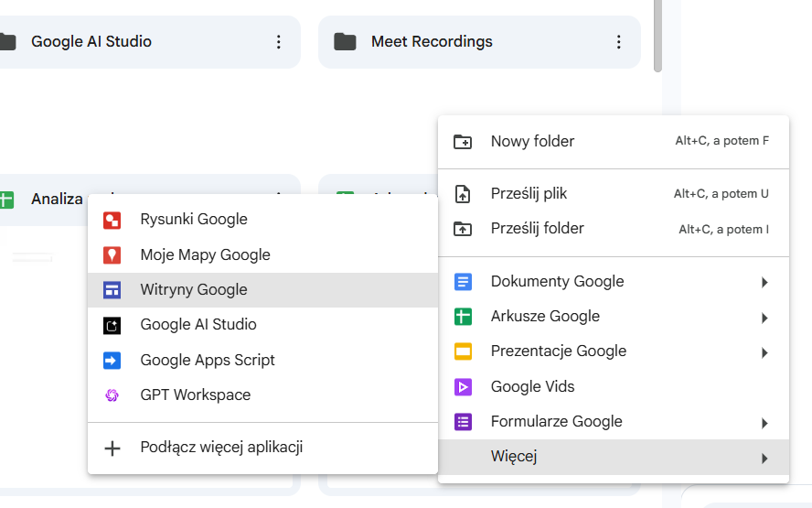
Task: Click the Witryny Google sites icon
Action: click(x=112, y=290)
